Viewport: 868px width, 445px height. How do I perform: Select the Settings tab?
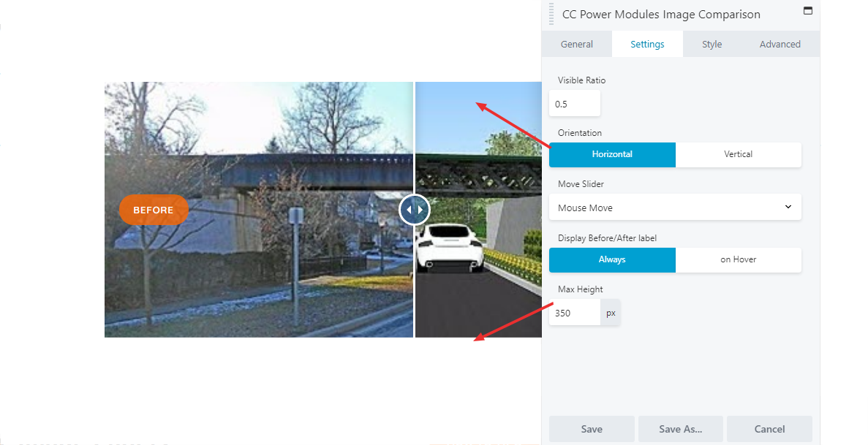tap(647, 45)
